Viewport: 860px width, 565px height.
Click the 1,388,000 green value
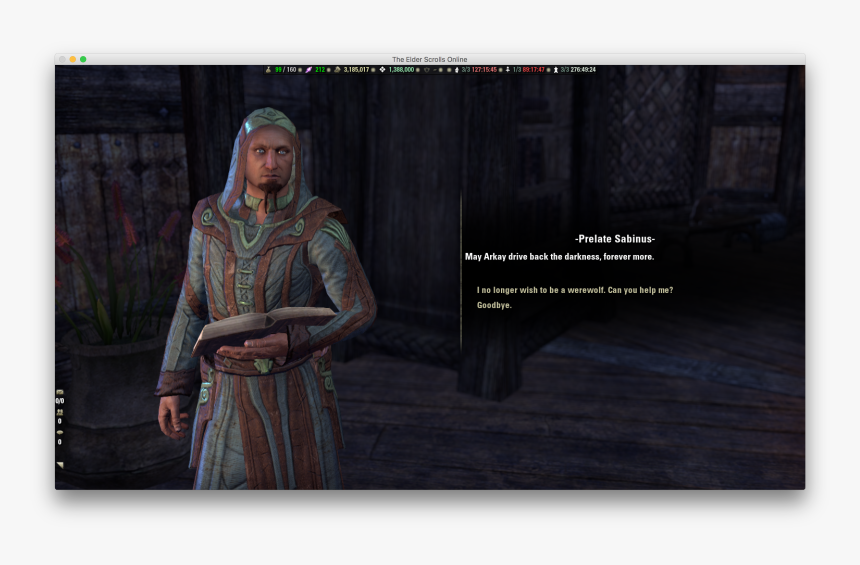coord(401,70)
